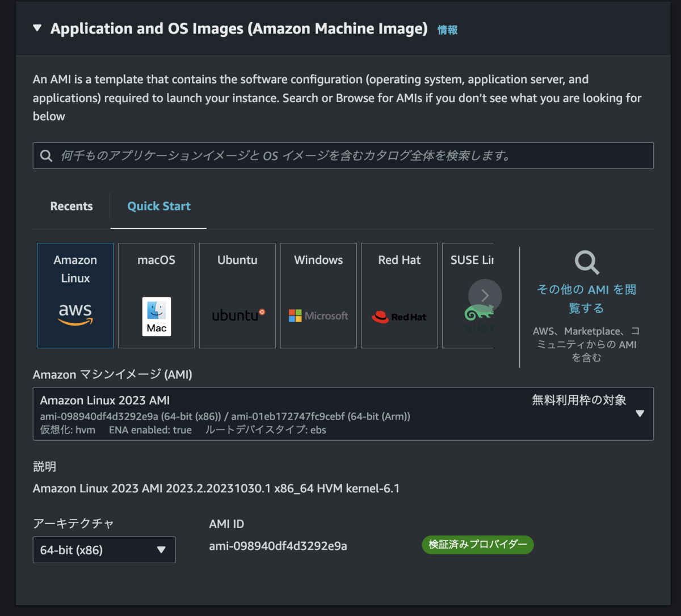Image resolution: width=681 pixels, height=616 pixels.
Task: Click the ubuntu logo icon
Action: click(x=238, y=315)
